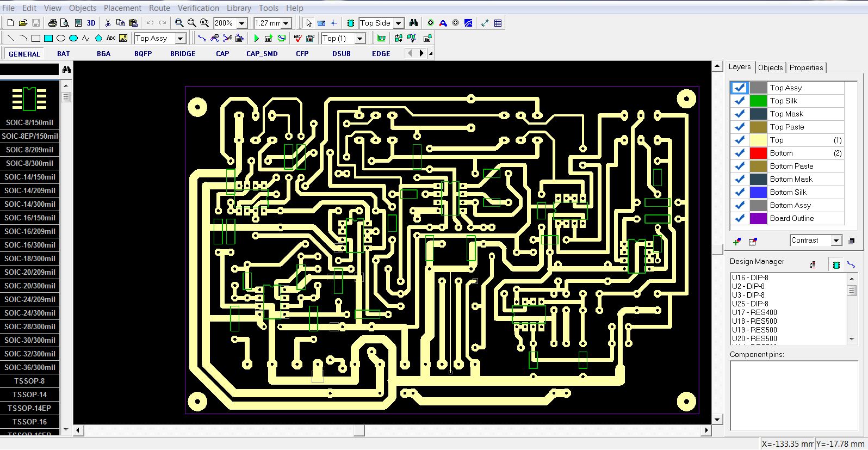Open the Verification menu

(x=199, y=8)
